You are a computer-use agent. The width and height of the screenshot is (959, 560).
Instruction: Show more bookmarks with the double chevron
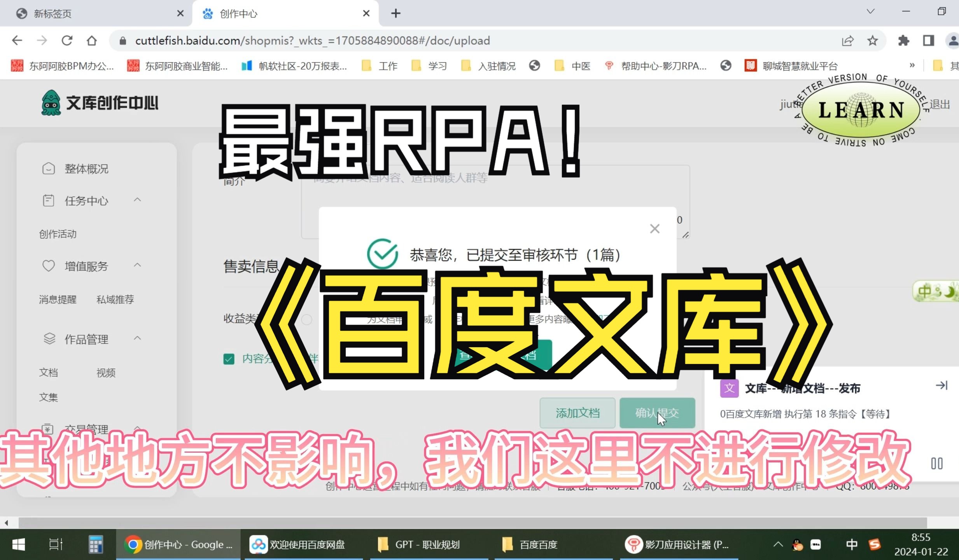click(912, 65)
